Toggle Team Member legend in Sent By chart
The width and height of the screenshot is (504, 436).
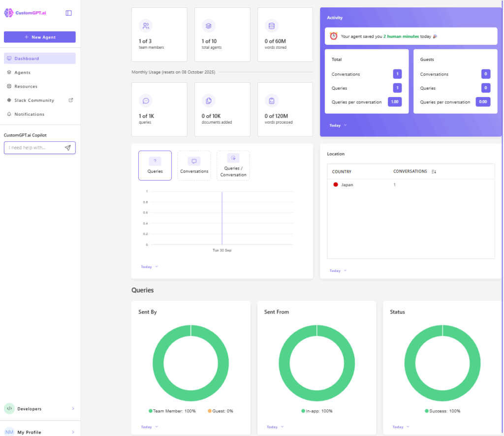point(172,411)
